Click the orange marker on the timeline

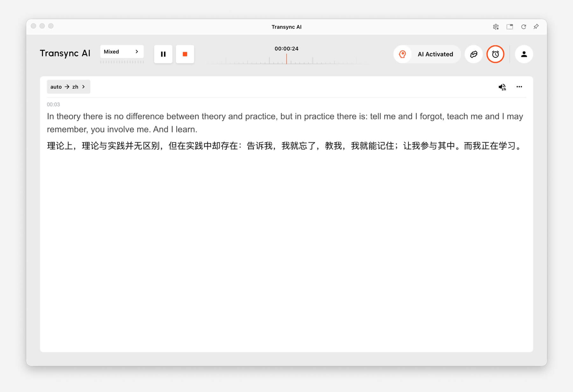[286, 59]
